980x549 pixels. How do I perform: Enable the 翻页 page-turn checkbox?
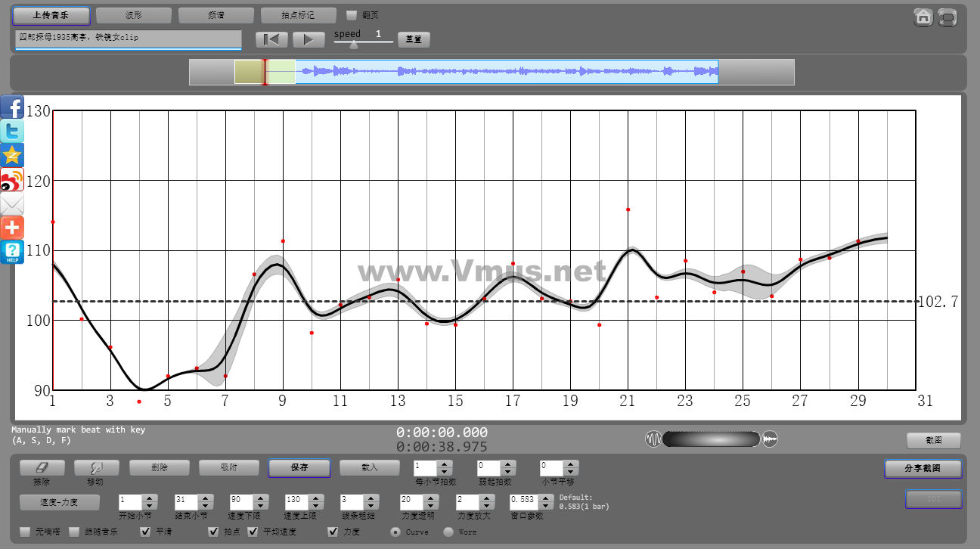click(351, 15)
